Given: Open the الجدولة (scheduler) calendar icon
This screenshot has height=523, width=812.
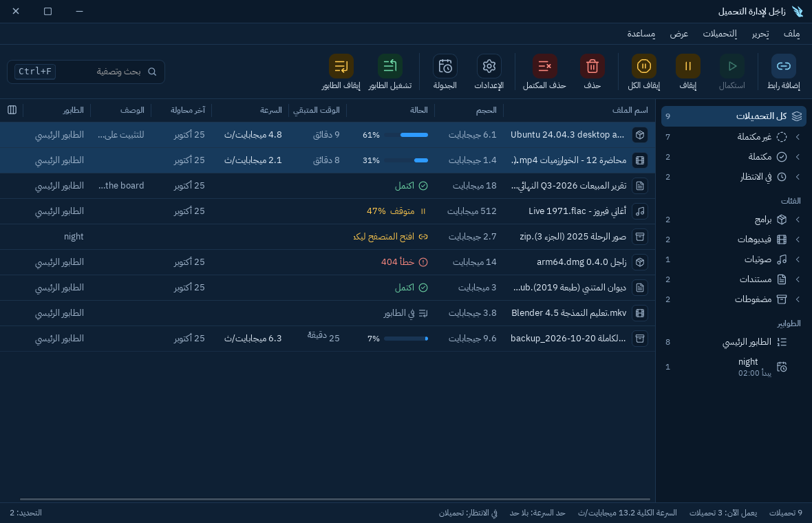Looking at the screenshot, I should pyautogui.click(x=445, y=66).
